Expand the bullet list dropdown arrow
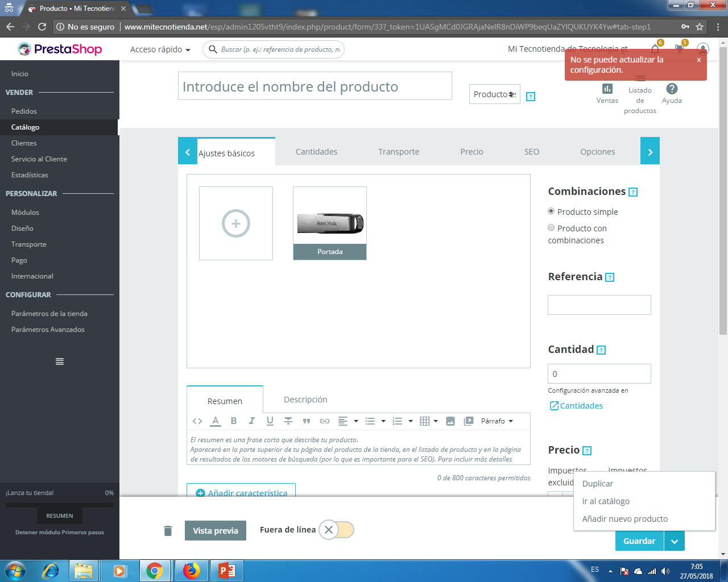Screen dimensions: 728x582 coord(383,421)
